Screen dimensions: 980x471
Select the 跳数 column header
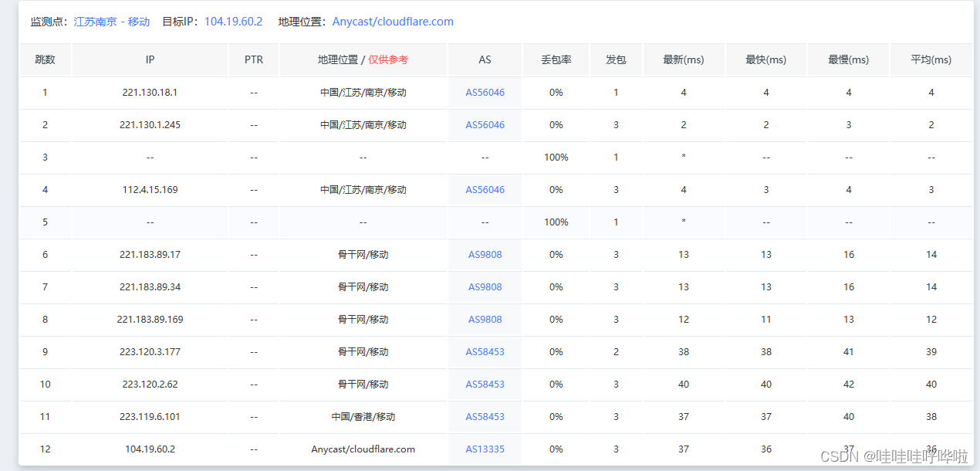coord(45,59)
